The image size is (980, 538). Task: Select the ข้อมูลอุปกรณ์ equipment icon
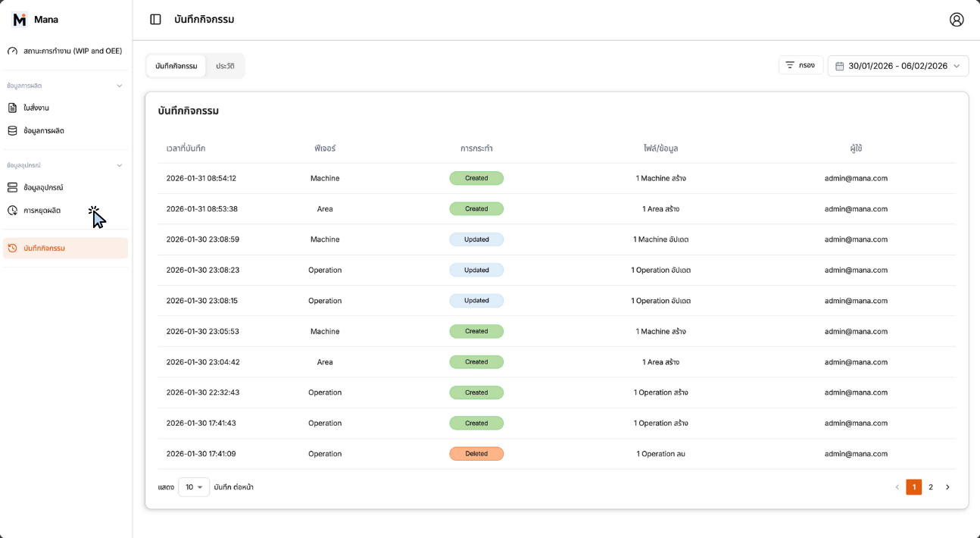pyautogui.click(x=12, y=187)
